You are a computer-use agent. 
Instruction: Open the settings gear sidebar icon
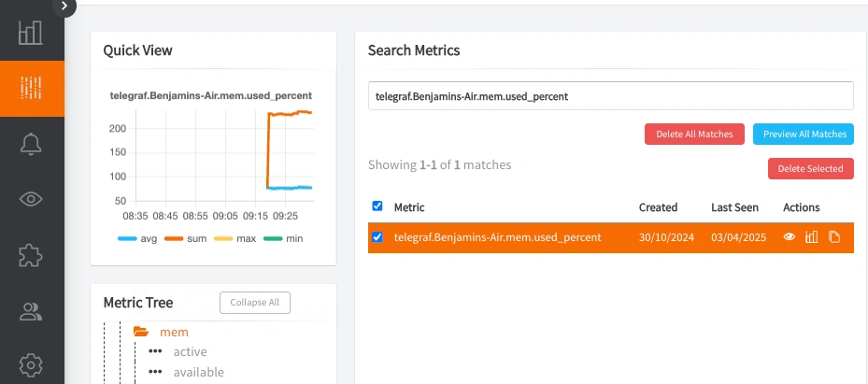click(31, 365)
